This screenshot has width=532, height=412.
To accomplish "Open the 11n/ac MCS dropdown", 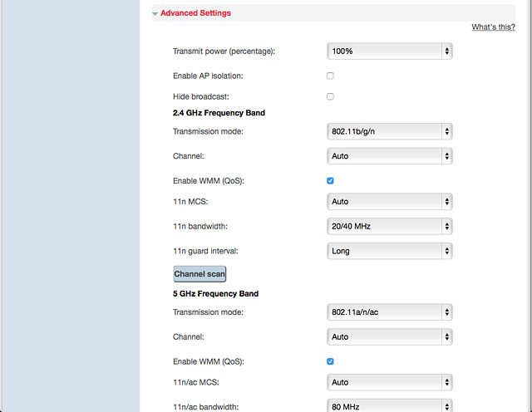I will click(x=390, y=382).
